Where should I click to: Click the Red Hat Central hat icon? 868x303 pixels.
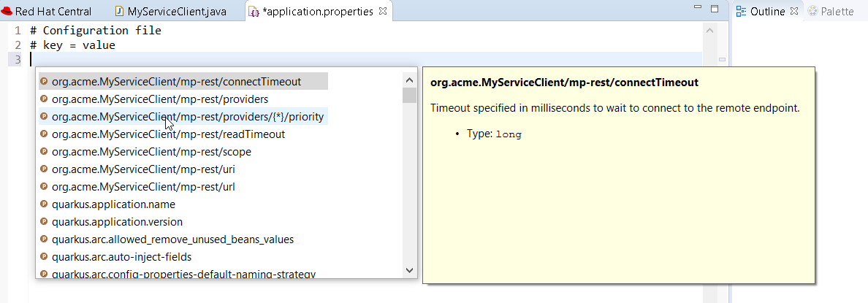point(7,11)
